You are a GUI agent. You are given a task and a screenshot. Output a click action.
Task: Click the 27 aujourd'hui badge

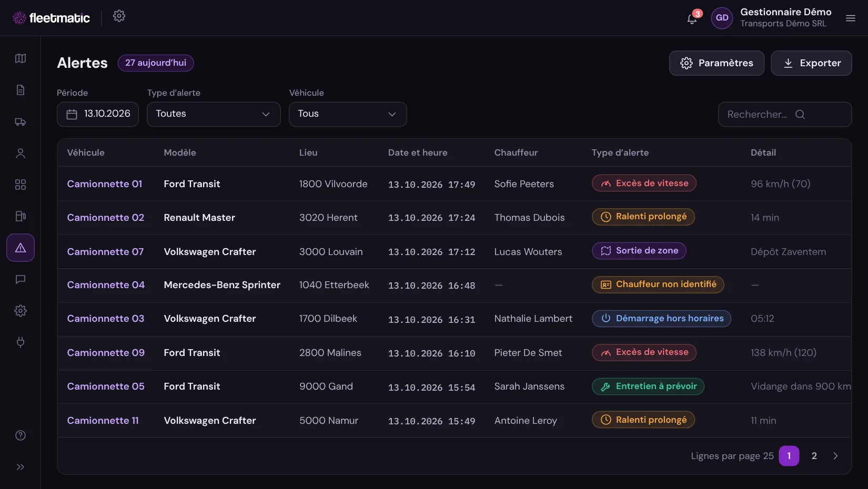point(156,63)
